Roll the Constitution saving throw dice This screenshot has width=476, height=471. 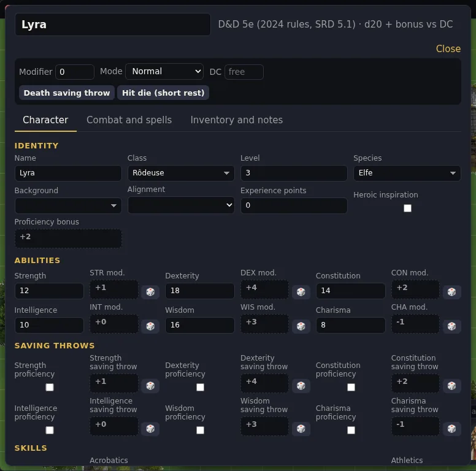(451, 385)
